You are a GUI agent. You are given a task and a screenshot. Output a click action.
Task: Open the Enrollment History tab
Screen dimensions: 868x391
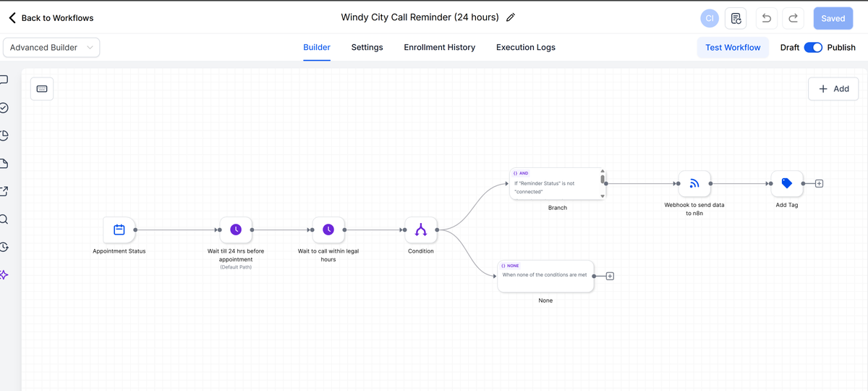[440, 48]
